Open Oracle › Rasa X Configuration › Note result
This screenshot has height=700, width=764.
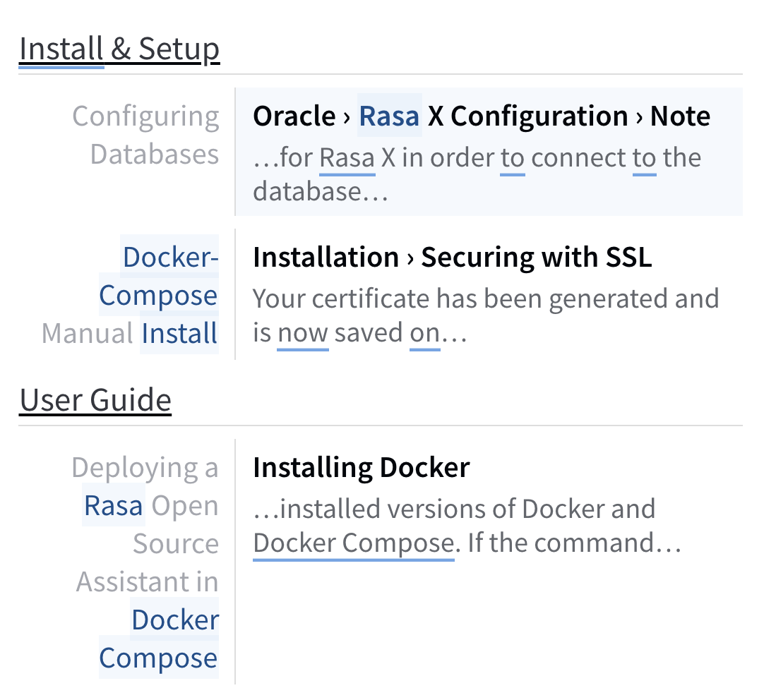pos(481,116)
